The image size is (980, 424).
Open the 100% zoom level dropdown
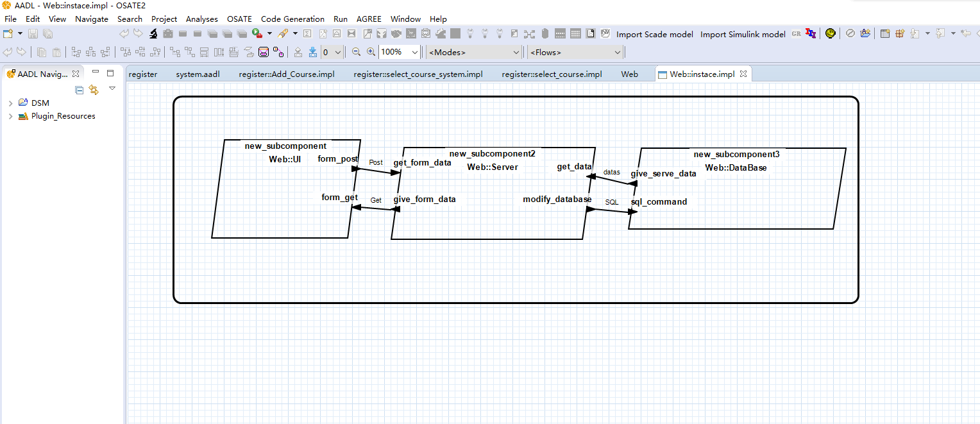(x=414, y=52)
